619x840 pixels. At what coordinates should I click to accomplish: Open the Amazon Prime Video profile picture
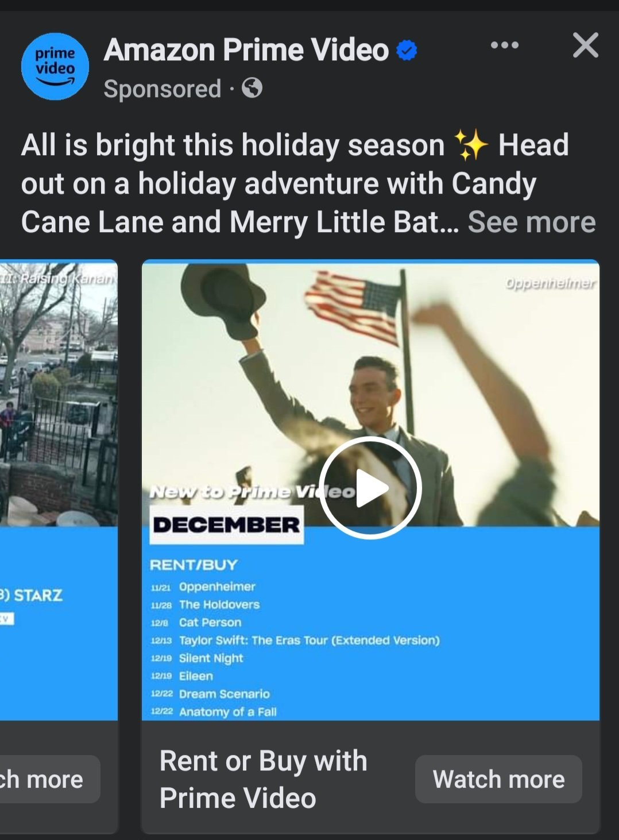click(x=55, y=67)
